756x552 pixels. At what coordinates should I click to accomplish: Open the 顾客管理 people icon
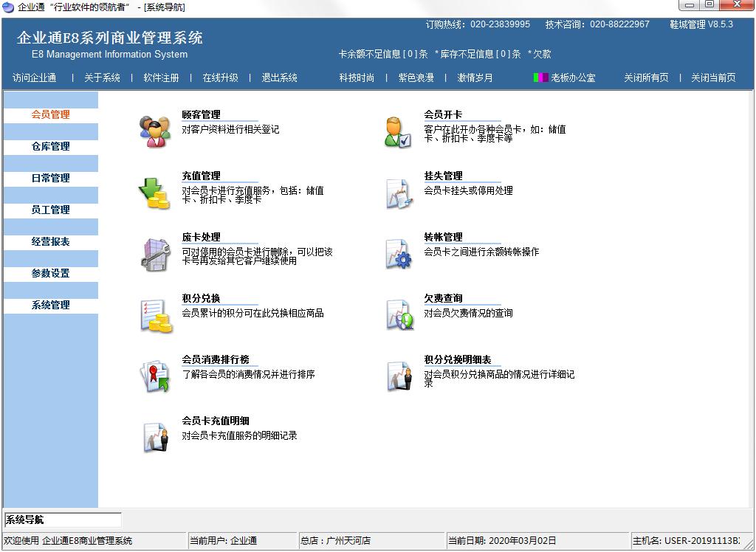(155, 131)
